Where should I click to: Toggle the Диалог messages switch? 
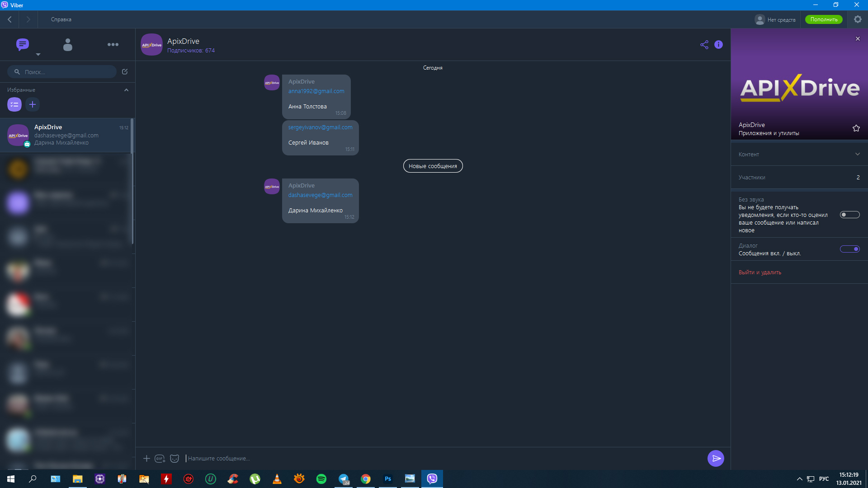click(x=849, y=249)
